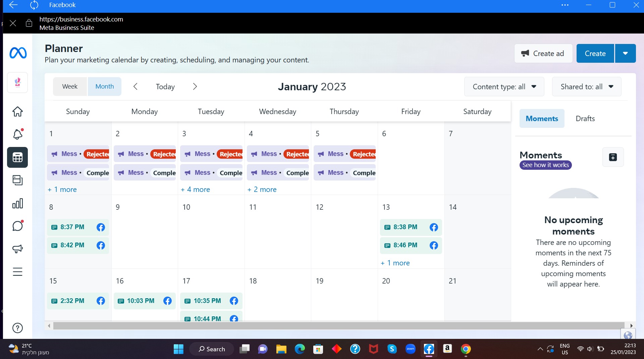This screenshot has height=359, width=644.
Task: Reload the page with the refresh icon
Action: [x=34, y=5]
